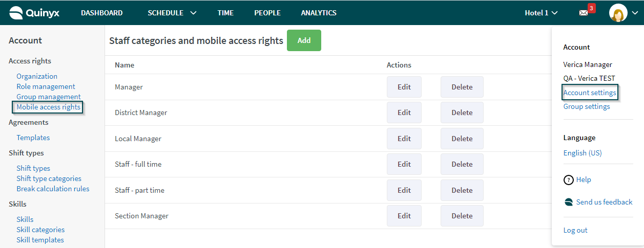Go to the Analytics tab
644x248 pixels.
pos(319,13)
